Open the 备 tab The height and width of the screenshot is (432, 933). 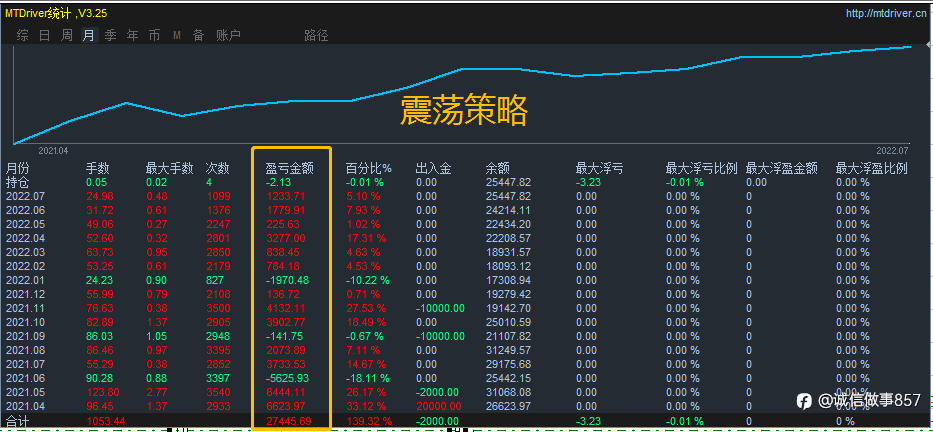point(199,35)
